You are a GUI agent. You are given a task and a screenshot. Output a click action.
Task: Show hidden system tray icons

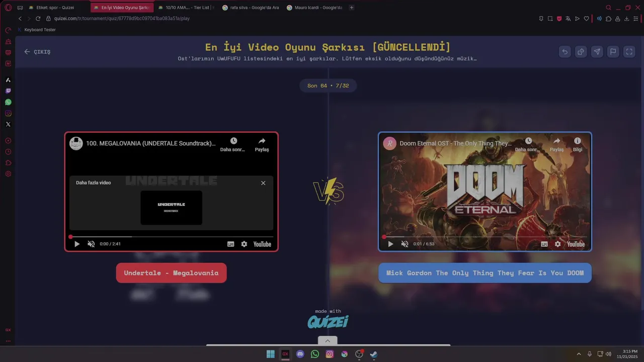579,354
